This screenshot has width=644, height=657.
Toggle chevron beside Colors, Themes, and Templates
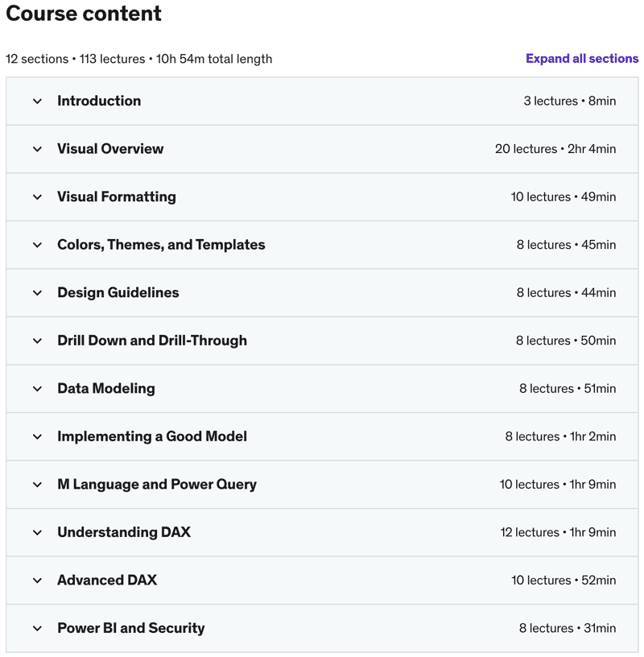(x=37, y=245)
